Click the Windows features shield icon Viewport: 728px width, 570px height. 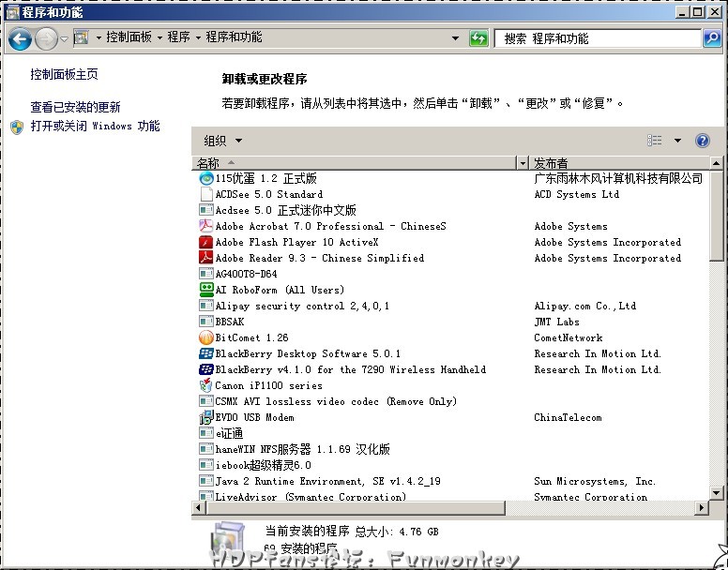(x=17, y=127)
